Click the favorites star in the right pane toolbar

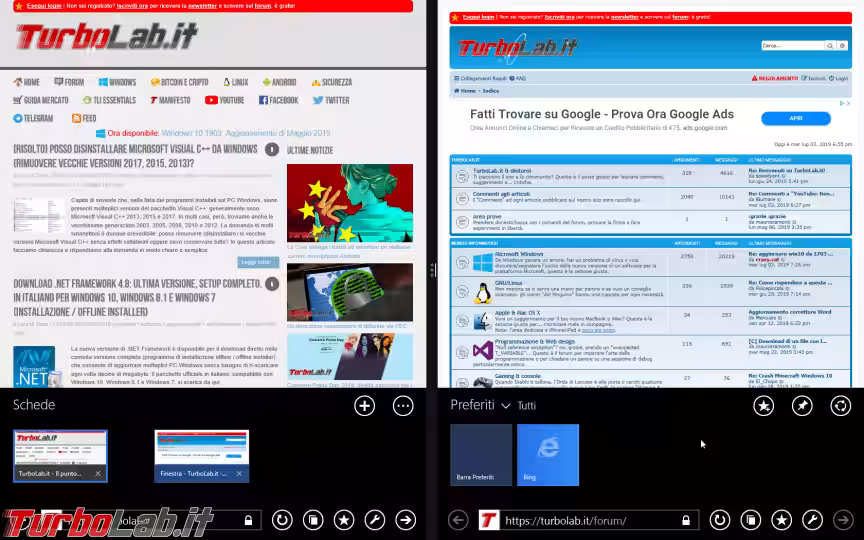[781, 520]
